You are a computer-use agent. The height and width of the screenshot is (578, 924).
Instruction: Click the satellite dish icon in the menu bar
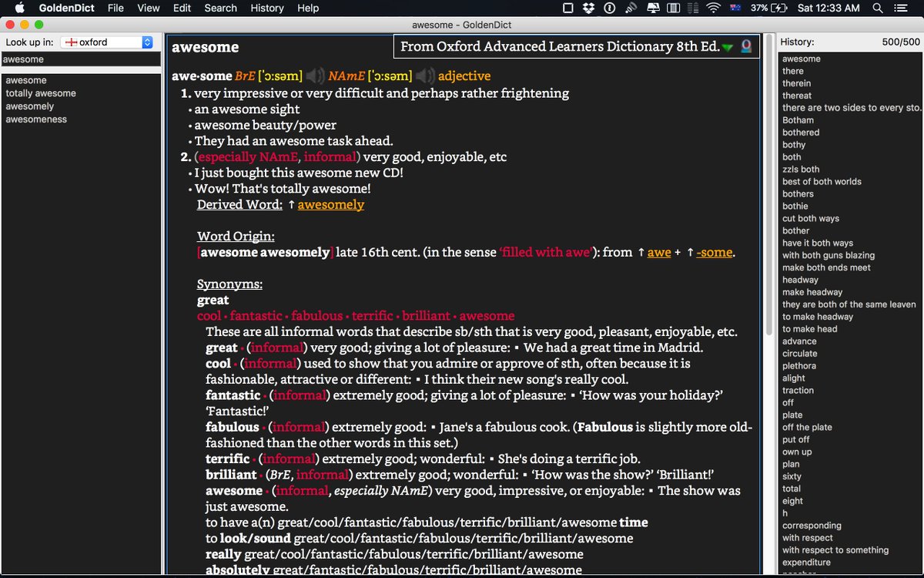(631, 8)
